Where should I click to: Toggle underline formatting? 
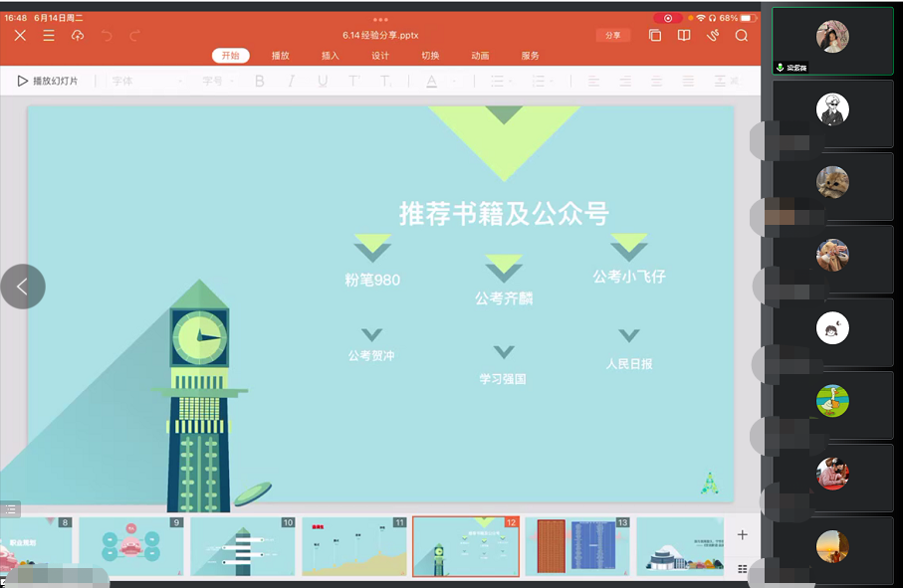point(323,82)
